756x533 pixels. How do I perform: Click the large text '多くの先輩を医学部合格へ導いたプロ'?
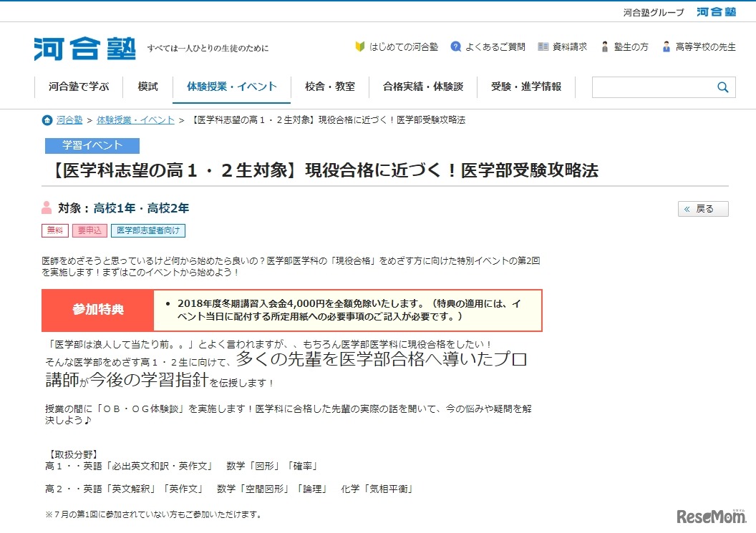click(382, 359)
